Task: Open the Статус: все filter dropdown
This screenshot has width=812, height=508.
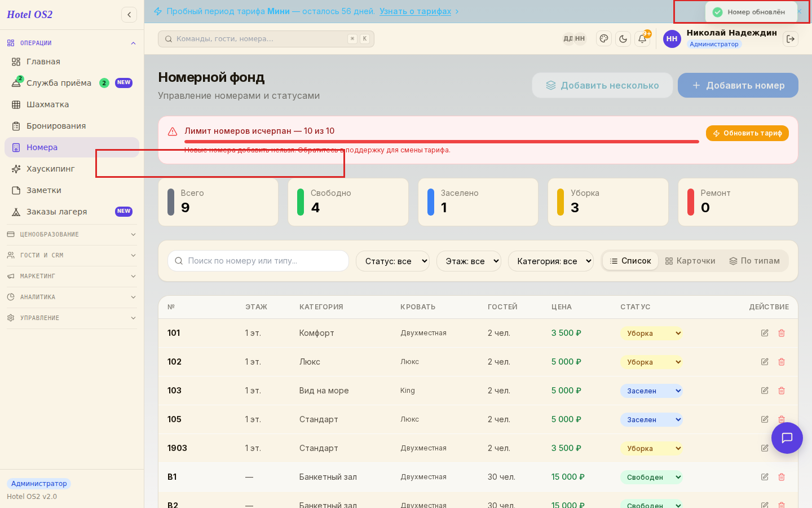Action: click(392, 261)
